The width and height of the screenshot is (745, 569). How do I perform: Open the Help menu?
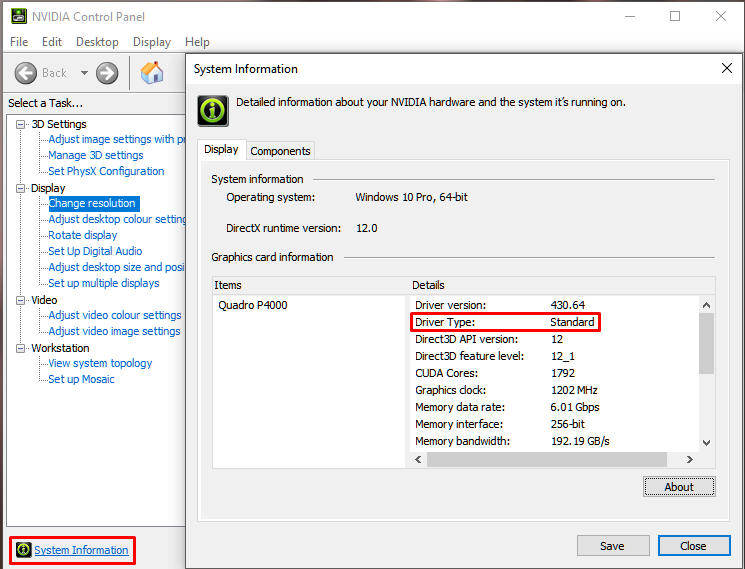197,42
